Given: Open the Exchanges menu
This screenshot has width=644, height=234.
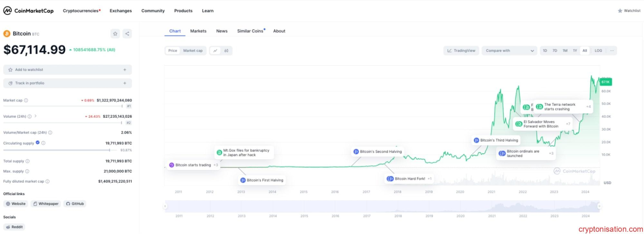Looking at the screenshot, I should click(x=121, y=11).
